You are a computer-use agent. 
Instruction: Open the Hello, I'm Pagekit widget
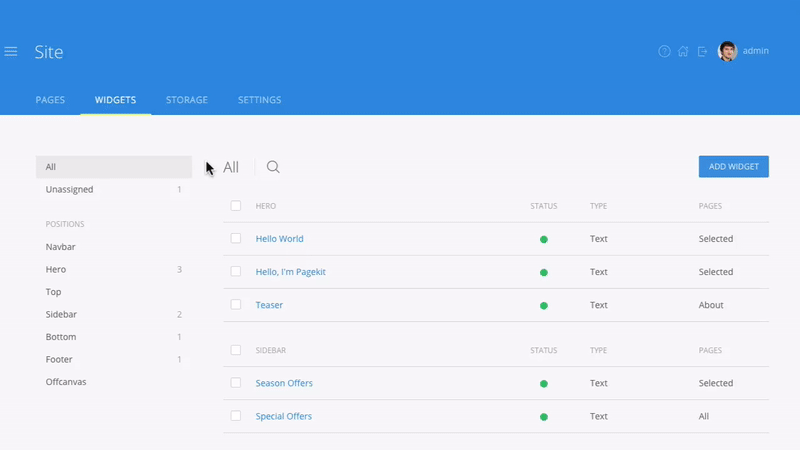click(290, 272)
